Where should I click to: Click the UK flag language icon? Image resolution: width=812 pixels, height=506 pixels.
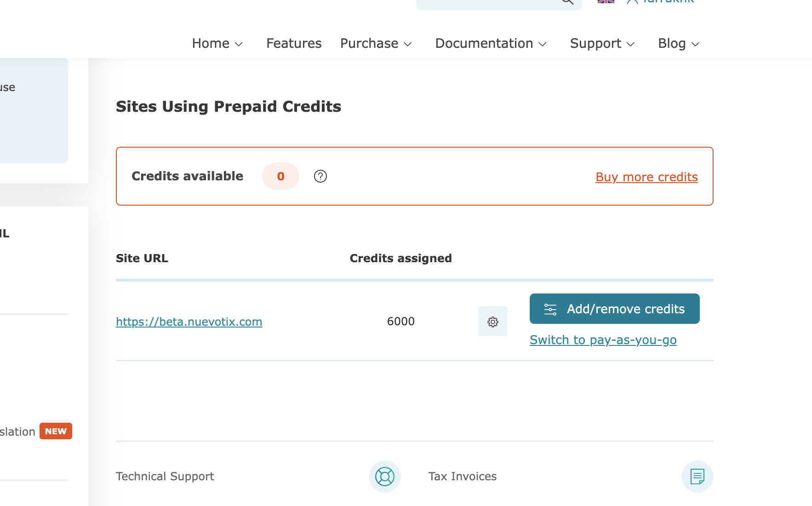[x=606, y=2]
